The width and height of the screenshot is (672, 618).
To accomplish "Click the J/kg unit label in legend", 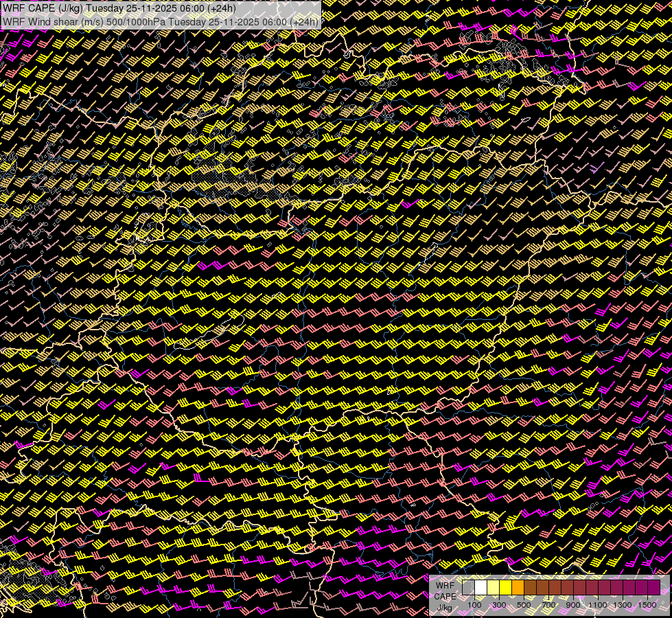I will click(444, 608).
